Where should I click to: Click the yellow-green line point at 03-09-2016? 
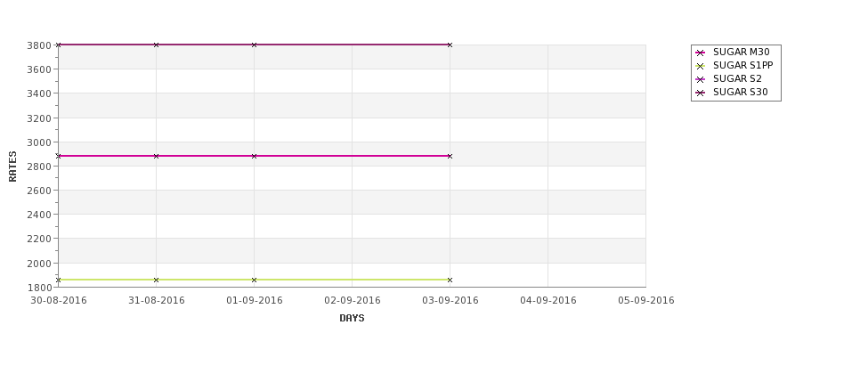coord(450,280)
